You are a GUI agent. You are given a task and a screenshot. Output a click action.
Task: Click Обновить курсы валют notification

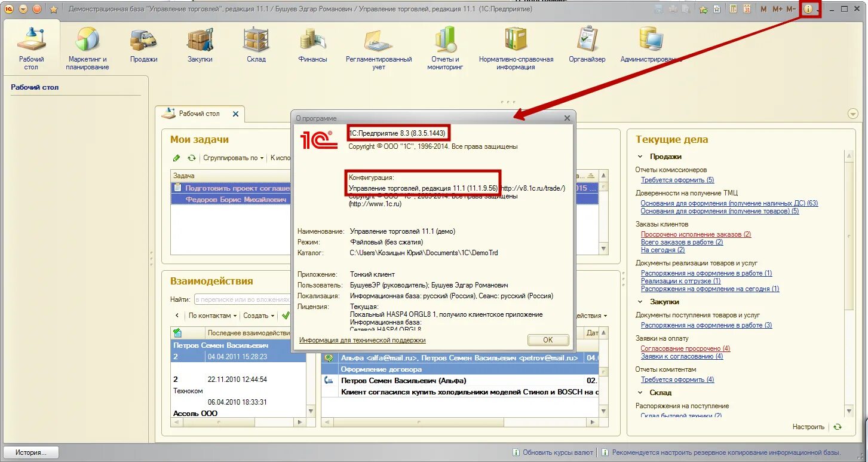coord(558,452)
